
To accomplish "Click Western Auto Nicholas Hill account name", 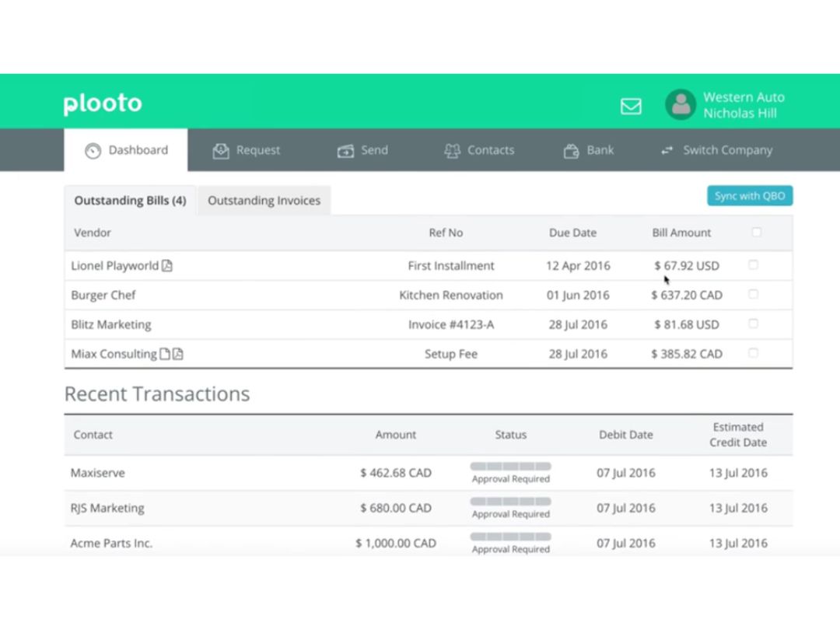I will (x=744, y=105).
